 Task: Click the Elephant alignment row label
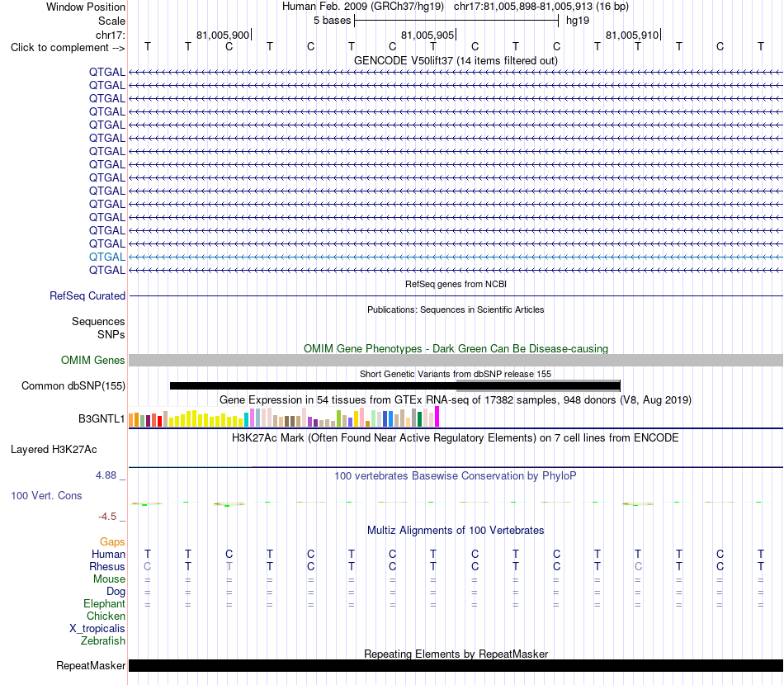tap(105, 604)
